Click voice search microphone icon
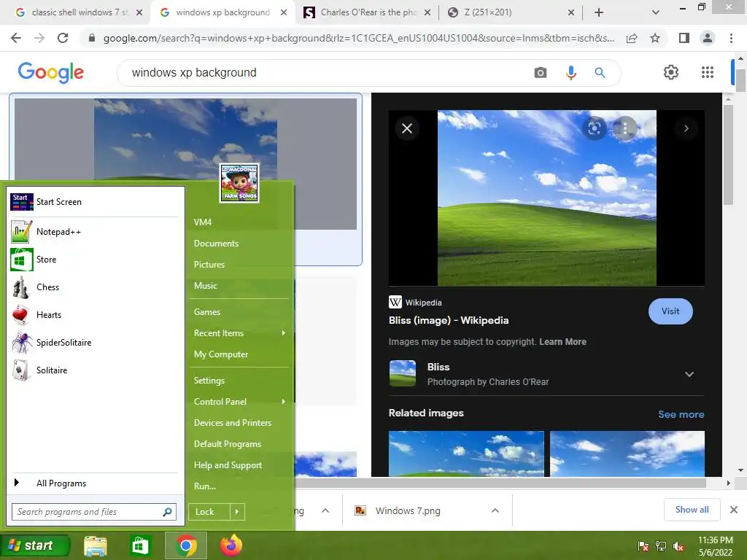 tap(570, 72)
